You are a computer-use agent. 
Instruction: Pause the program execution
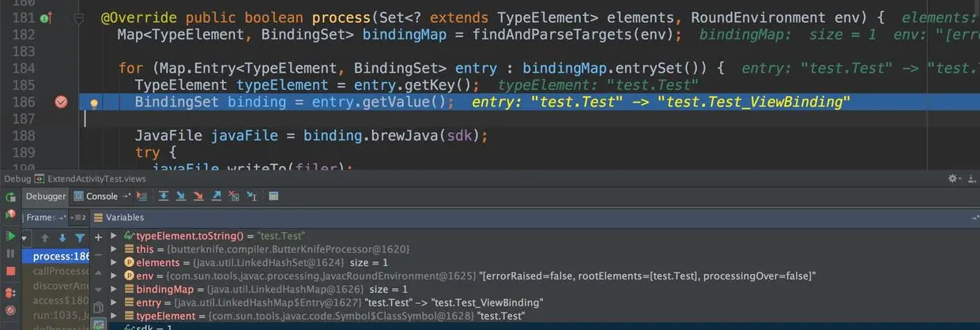(10, 253)
